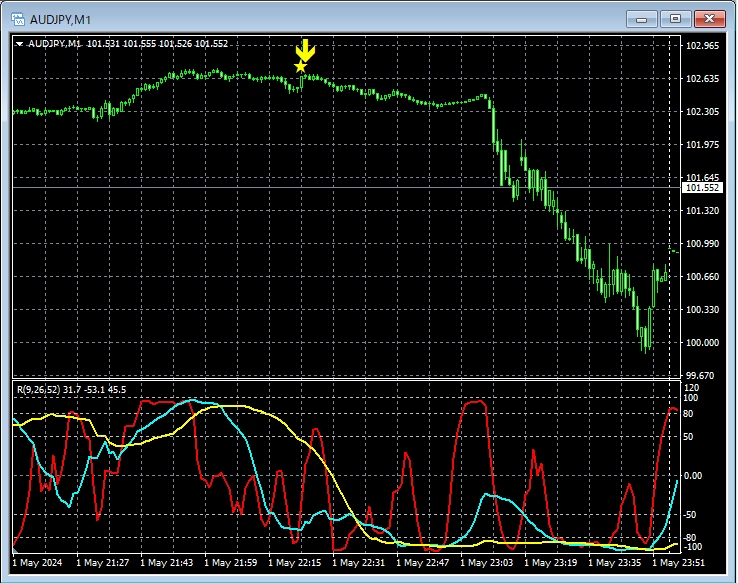Click the current price label 101.552
The height and width of the screenshot is (583, 738).
coord(701,188)
